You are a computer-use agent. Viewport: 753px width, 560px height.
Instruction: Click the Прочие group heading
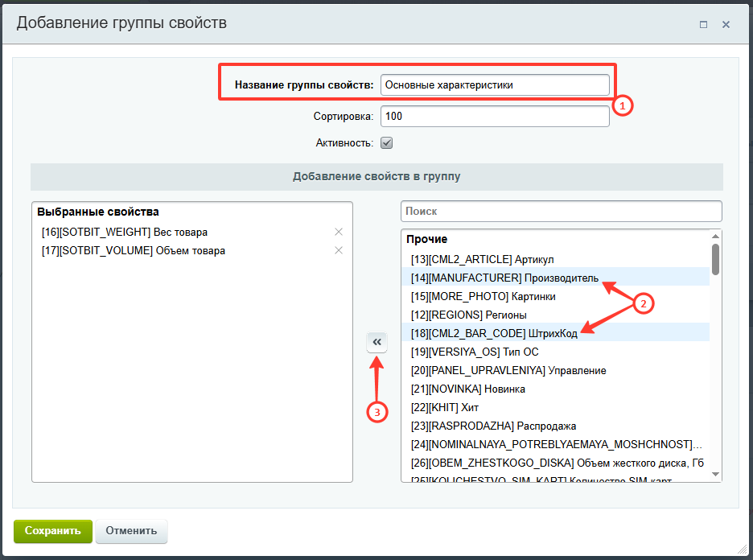pyautogui.click(x=427, y=239)
